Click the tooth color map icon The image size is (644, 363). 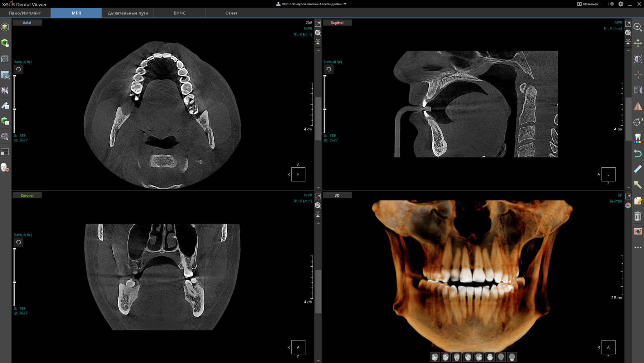pyautogui.click(x=638, y=138)
